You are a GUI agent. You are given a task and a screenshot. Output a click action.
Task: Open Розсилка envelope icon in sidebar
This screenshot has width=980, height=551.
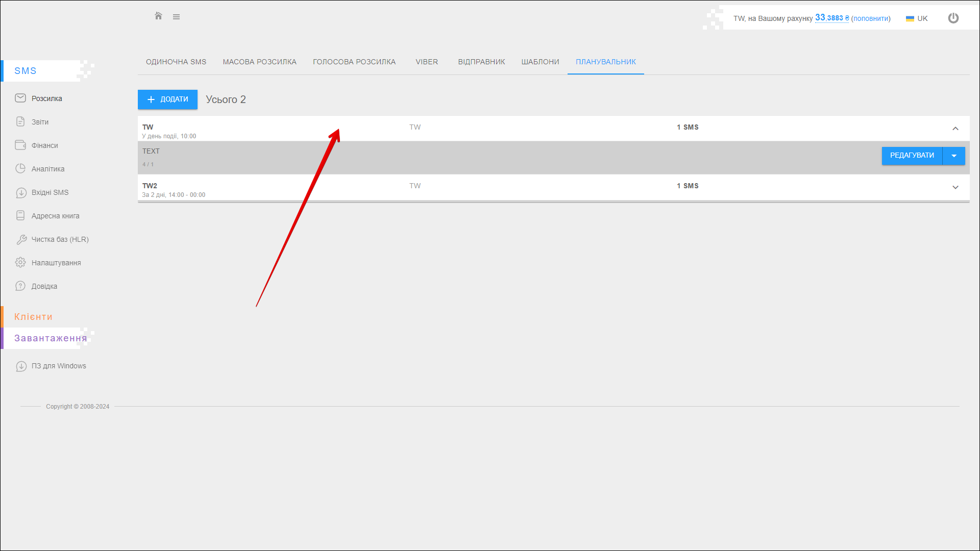coord(20,98)
